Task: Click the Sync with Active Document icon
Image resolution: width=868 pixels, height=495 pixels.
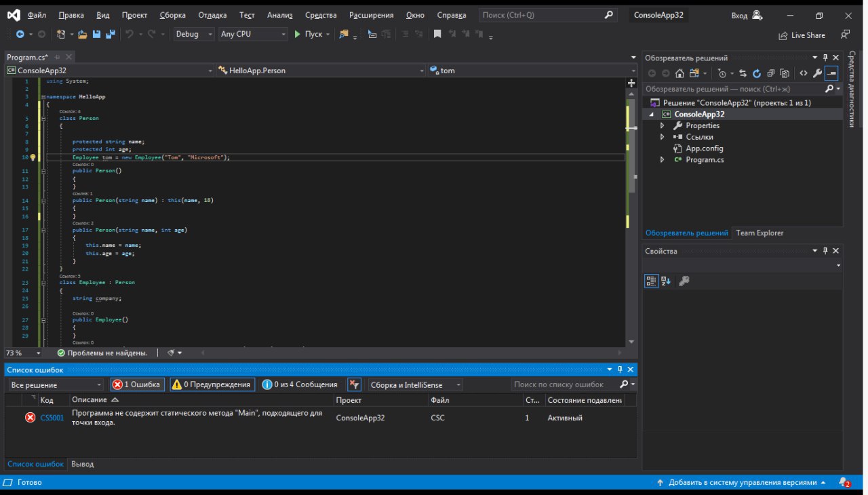Action: 743,73
